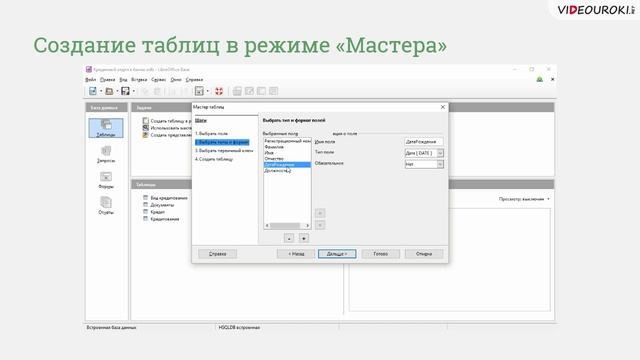The height and width of the screenshot is (360, 640).
Task: Select ДатаРождения field in list
Action: 287,164
